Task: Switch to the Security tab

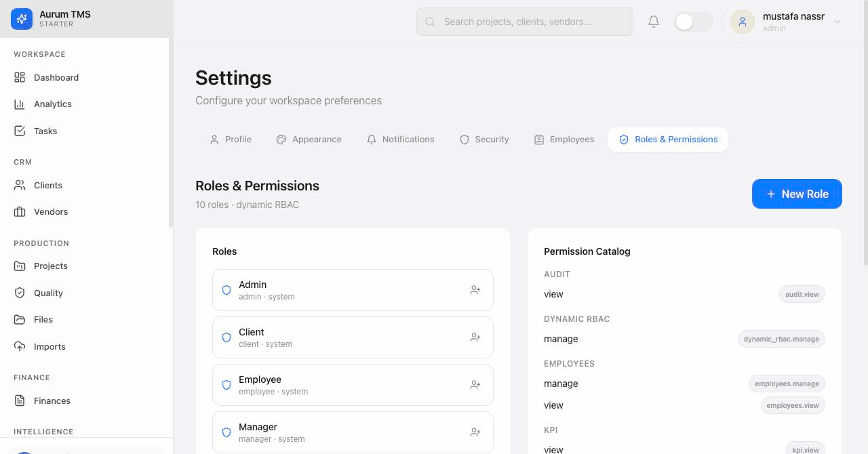Action: (484, 140)
